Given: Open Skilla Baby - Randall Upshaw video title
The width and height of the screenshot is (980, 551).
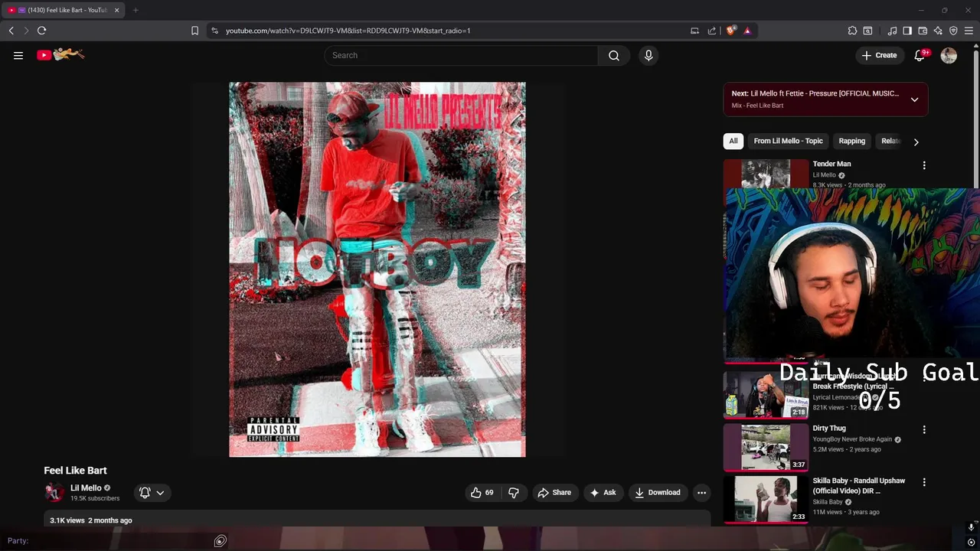Looking at the screenshot, I should (x=859, y=486).
